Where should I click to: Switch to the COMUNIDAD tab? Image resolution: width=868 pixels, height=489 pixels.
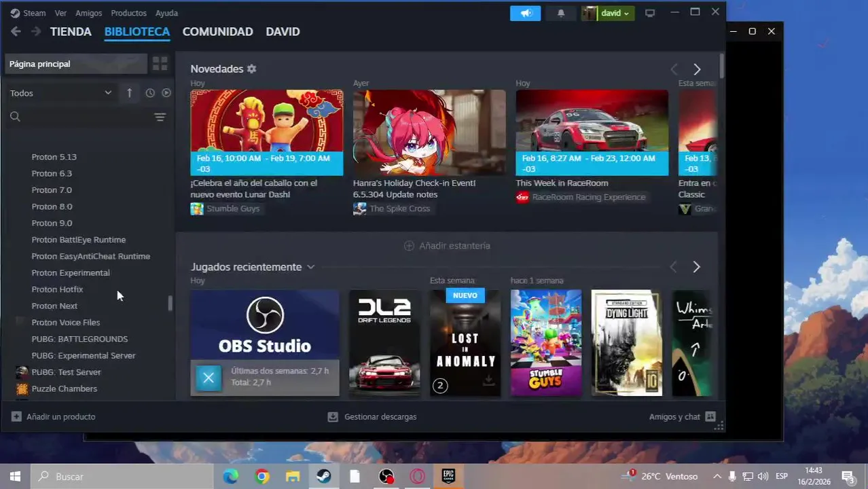pos(217,31)
